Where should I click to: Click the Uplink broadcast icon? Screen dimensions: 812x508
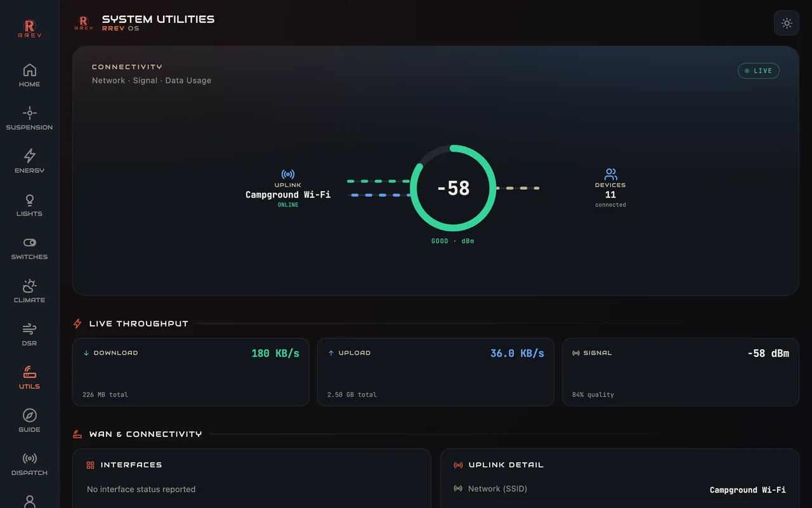pos(288,174)
